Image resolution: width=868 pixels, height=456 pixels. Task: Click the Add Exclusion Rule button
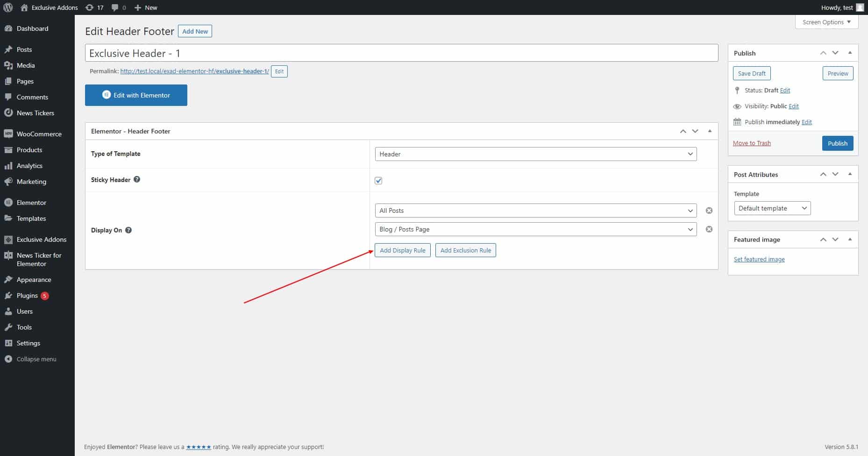(466, 250)
